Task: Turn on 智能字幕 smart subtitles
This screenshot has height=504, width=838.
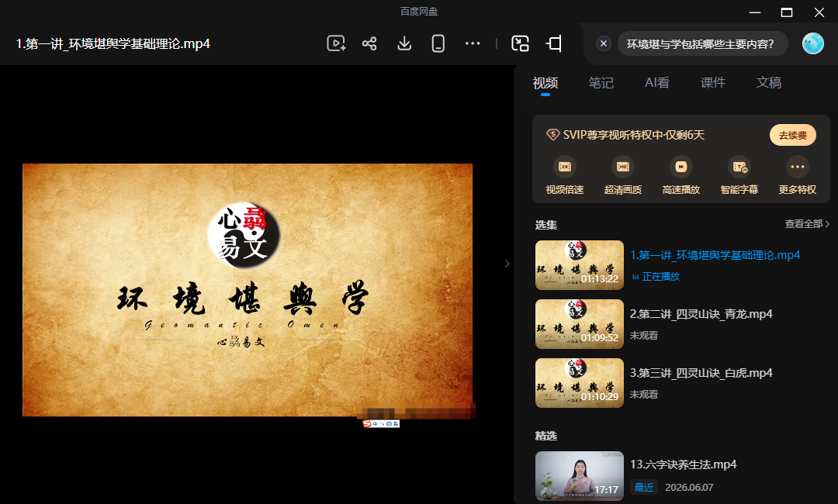Action: pyautogui.click(x=739, y=176)
